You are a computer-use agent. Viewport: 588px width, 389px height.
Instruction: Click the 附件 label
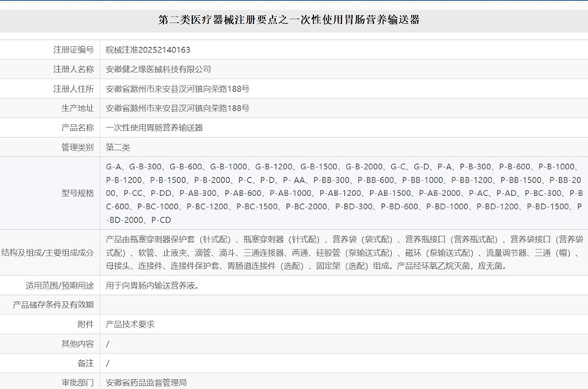86,324
